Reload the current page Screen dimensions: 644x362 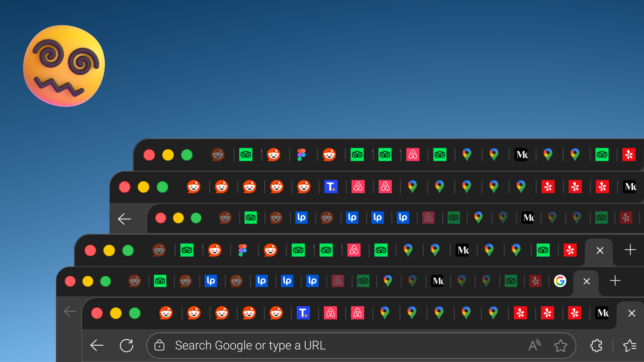pos(127,345)
